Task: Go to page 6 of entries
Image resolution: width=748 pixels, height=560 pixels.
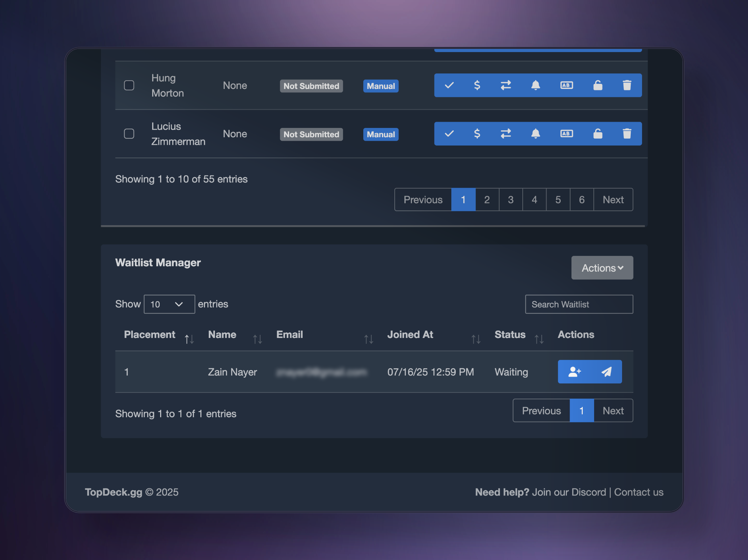Action: tap(582, 200)
